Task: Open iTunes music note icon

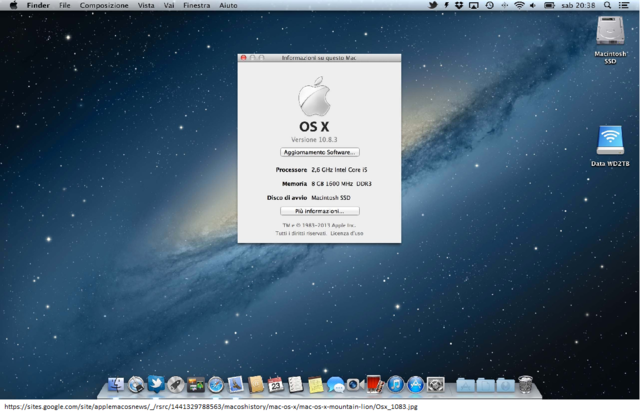Action: [395, 384]
